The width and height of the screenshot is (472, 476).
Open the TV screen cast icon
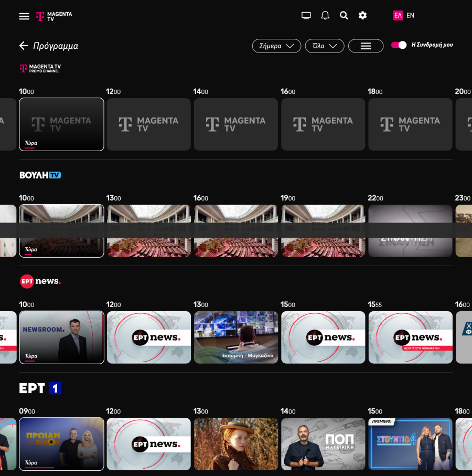tap(306, 16)
